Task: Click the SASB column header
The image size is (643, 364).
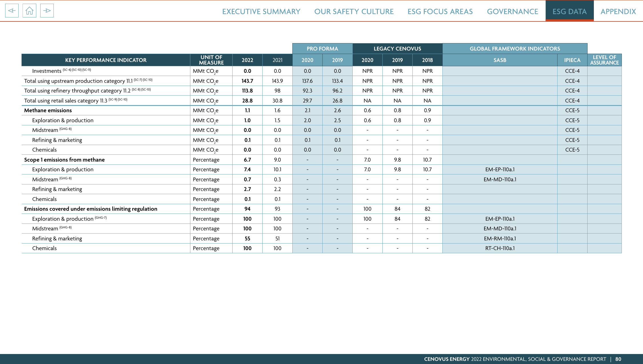Action: pos(500,60)
